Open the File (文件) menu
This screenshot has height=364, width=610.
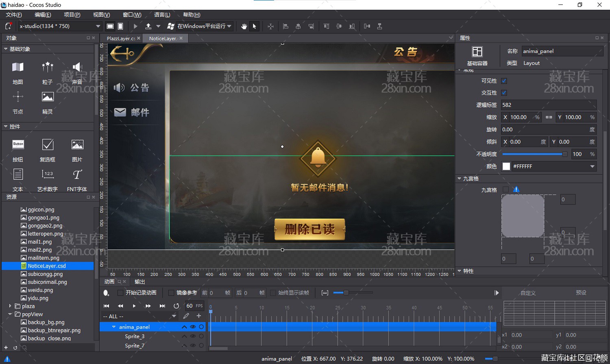[x=14, y=15]
